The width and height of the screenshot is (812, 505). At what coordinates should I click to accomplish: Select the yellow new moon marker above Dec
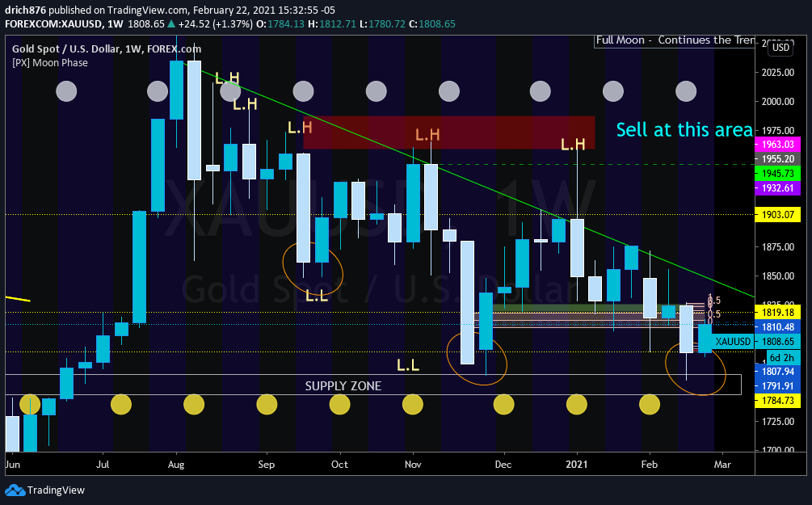tap(504, 405)
